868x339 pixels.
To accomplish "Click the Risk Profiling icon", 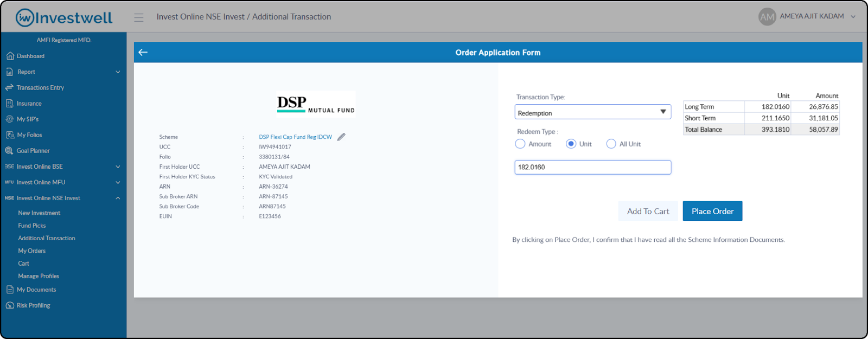I will click(10, 305).
